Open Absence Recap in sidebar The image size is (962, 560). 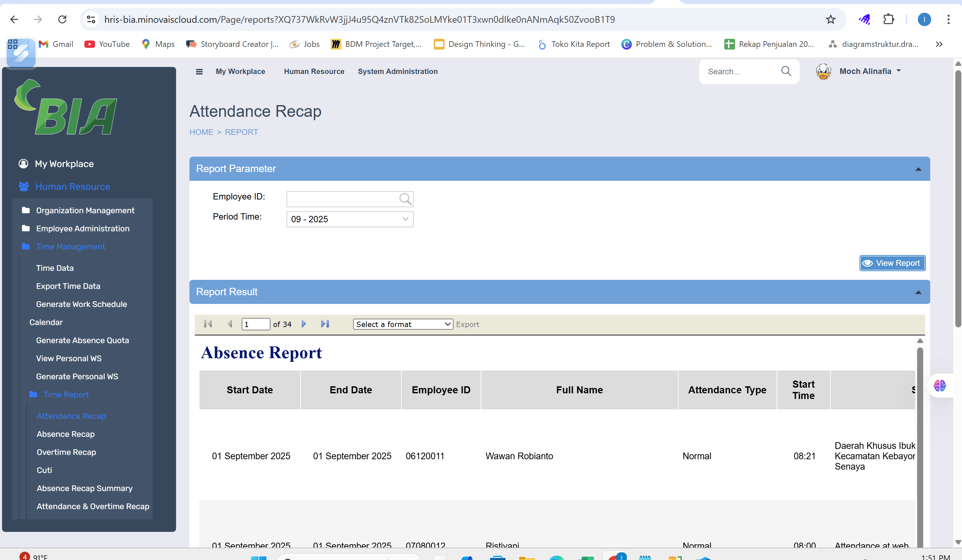point(66,434)
